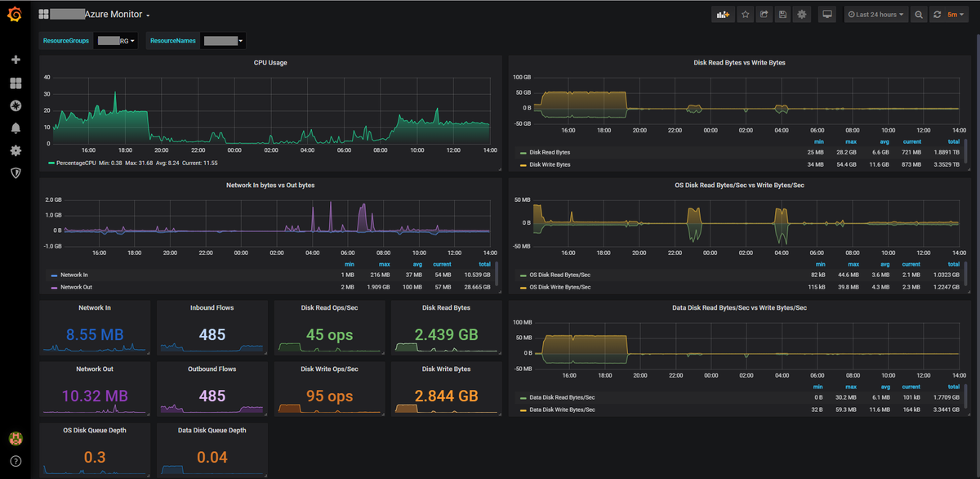Viewport: 980px width, 479px height.
Task: Open the Configuration gear in sidebar
Action: tap(16, 150)
